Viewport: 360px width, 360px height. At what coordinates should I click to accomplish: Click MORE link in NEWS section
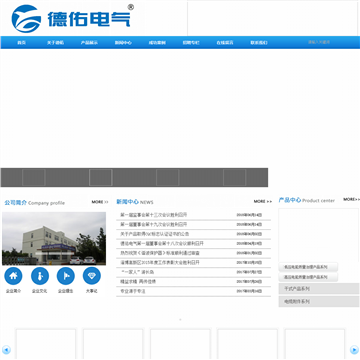[x=263, y=201]
